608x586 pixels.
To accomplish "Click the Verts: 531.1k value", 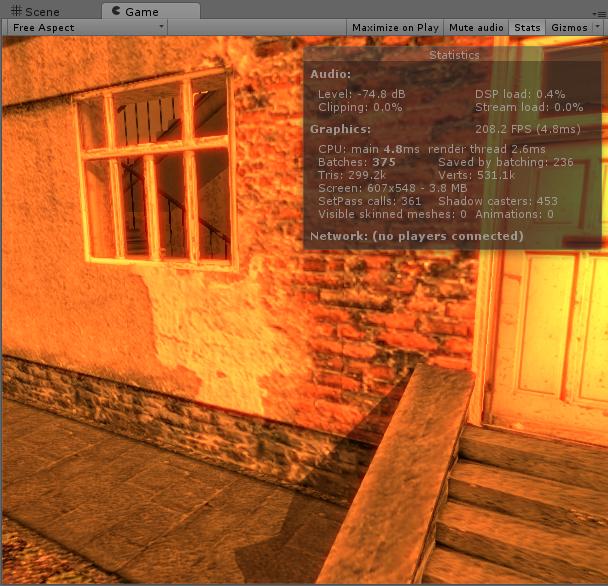I will [x=477, y=175].
